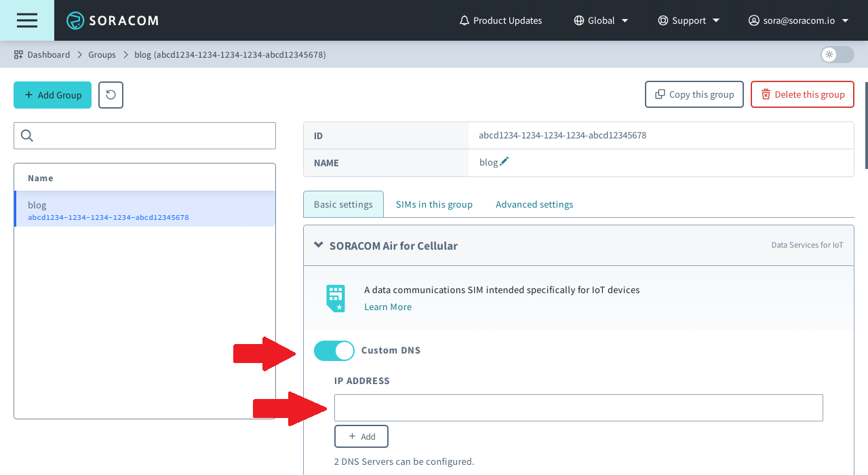Open the hamburger main menu
868x475 pixels.
pos(27,20)
